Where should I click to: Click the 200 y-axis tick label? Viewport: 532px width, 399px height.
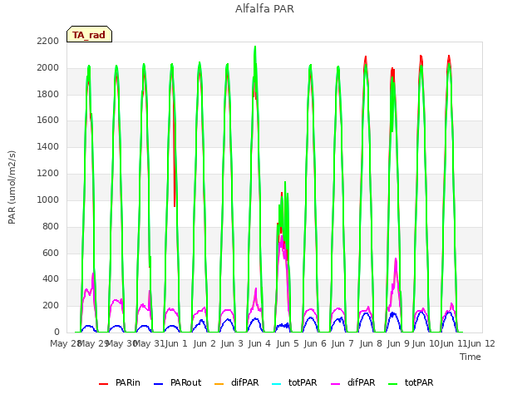coord(51,306)
